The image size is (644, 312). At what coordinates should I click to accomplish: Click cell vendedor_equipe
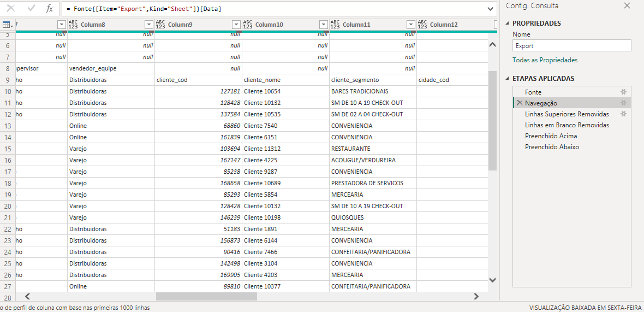111,68
